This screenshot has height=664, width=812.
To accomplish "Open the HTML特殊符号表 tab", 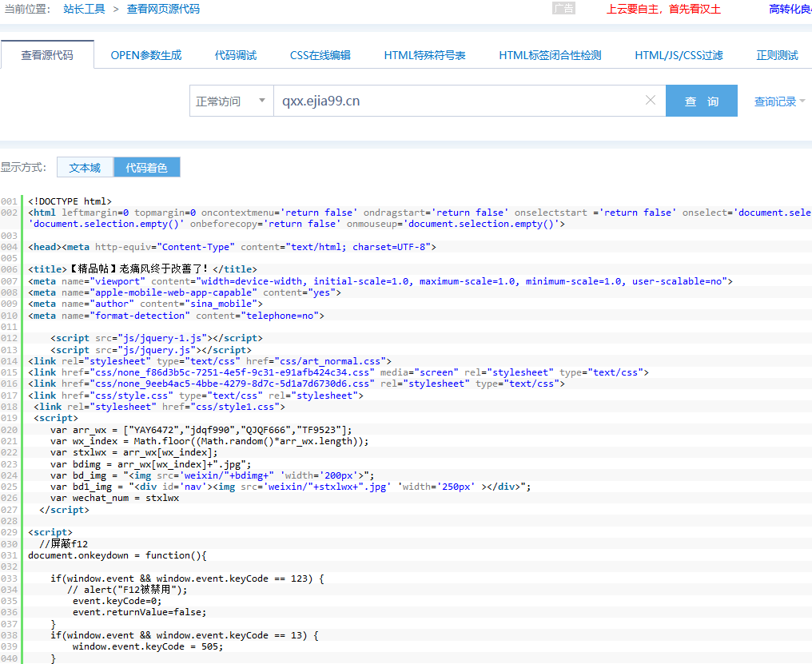I will tap(424, 55).
